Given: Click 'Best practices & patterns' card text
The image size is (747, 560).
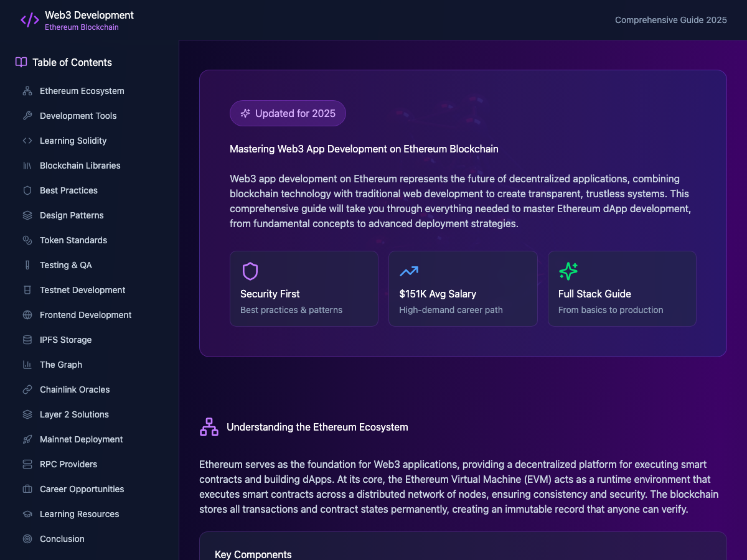Looking at the screenshot, I should 291,310.
